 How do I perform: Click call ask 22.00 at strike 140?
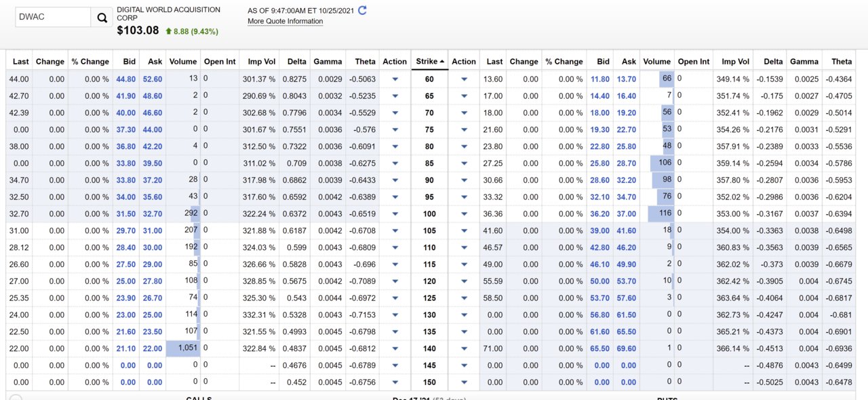tap(153, 348)
